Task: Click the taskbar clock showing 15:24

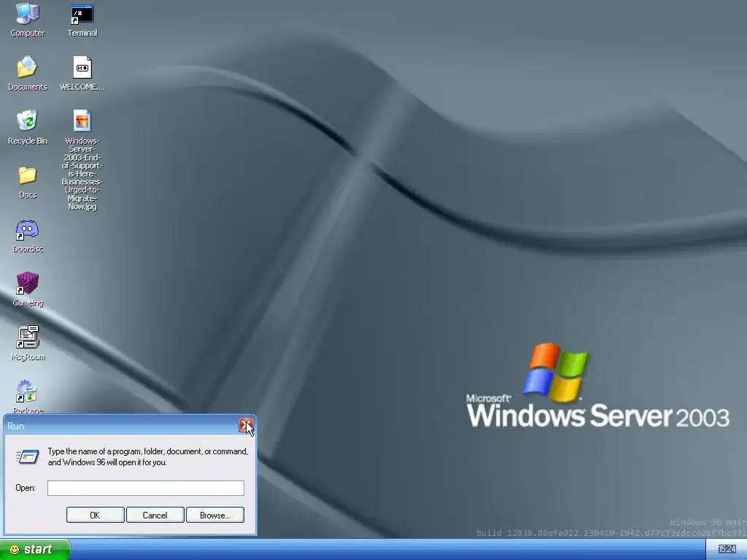Action: 727,550
